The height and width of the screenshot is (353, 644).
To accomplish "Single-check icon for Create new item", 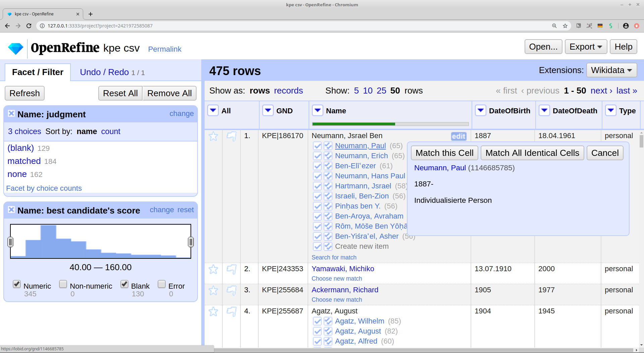I will click(x=317, y=246).
